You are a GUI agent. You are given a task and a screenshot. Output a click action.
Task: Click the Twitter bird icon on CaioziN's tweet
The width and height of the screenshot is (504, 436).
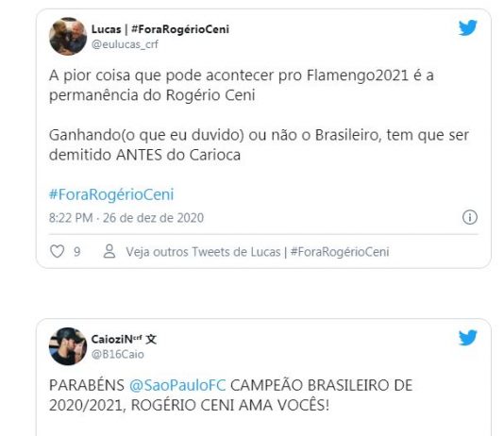(x=468, y=338)
